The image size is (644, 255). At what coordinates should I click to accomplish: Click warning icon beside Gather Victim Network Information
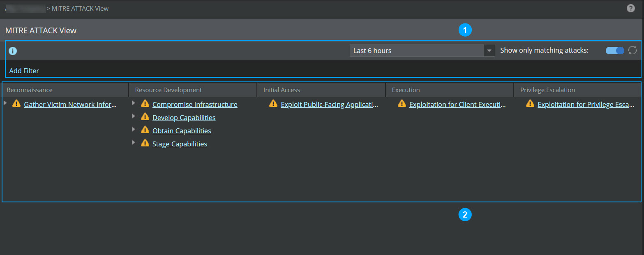16,104
